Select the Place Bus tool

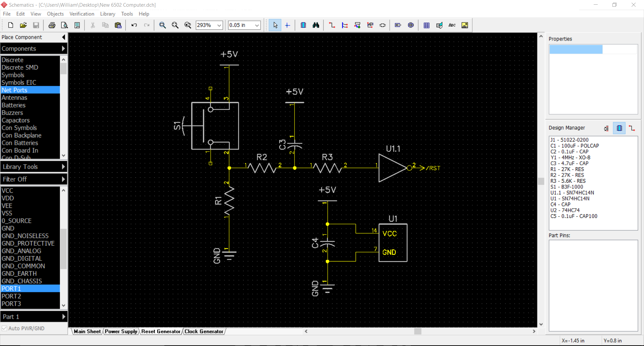(344, 25)
